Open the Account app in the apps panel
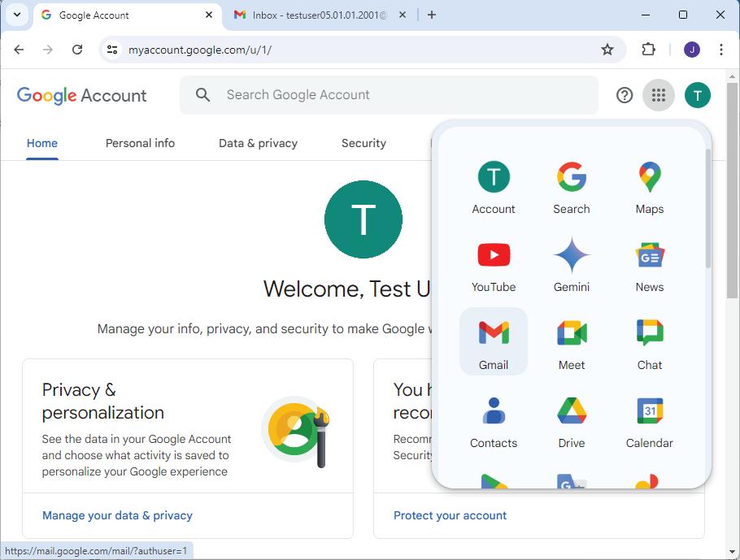The width and height of the screenshot is (740, 560). (x=493, y=188)
